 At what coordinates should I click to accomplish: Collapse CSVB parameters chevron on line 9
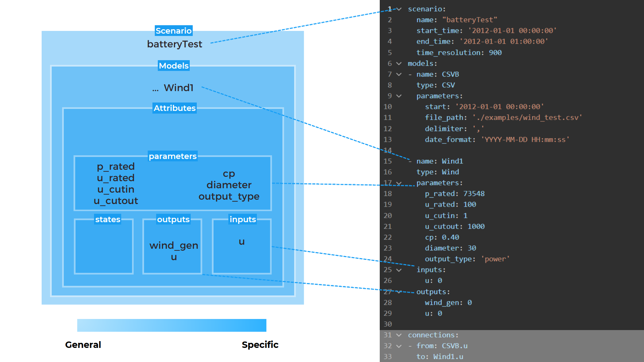point(399,96)
